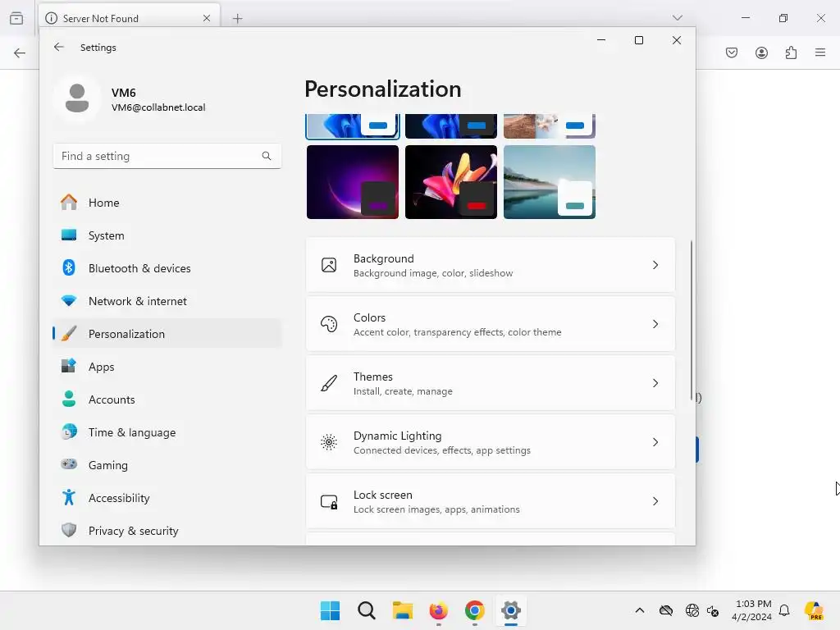Open Time & language settings
The height and width of the screenshot is (630, 840).
pos(167,432)
